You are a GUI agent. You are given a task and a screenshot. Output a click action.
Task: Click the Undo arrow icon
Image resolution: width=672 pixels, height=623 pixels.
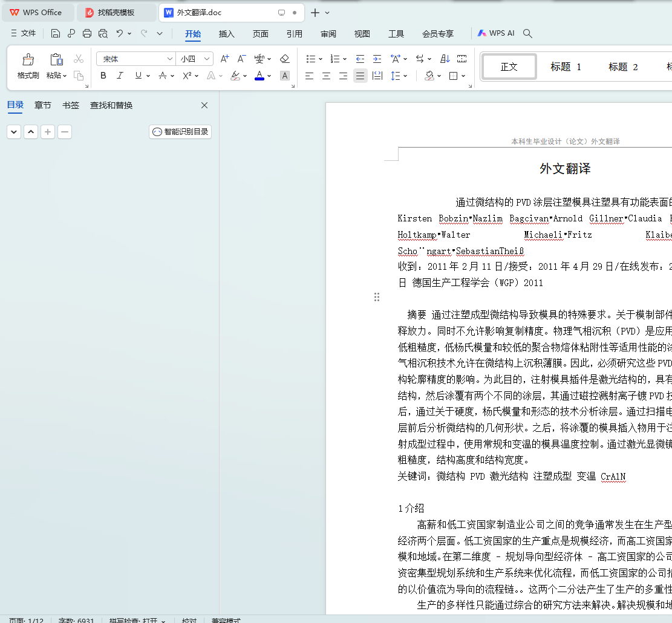(120, 33)
